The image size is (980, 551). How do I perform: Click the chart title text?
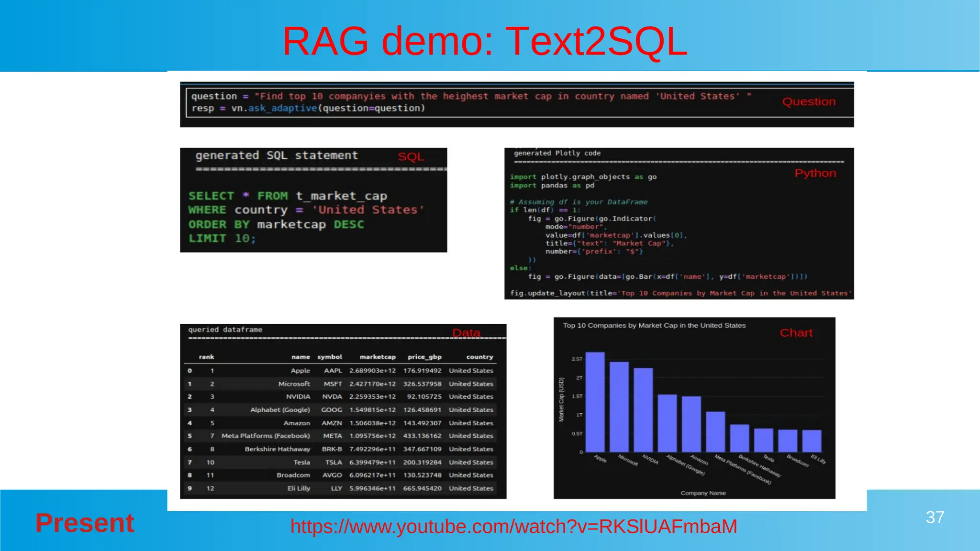(x=654, y=325)
